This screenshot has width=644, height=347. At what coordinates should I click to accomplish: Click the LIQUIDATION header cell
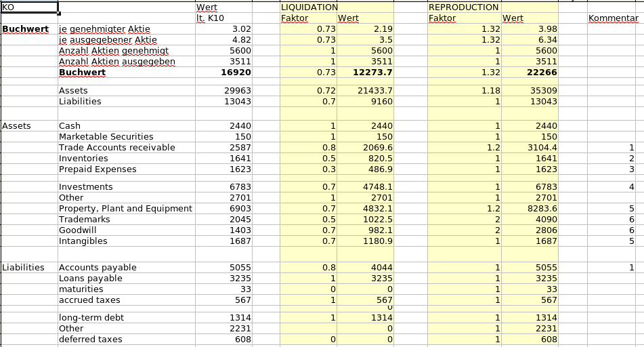pos(308,7)
